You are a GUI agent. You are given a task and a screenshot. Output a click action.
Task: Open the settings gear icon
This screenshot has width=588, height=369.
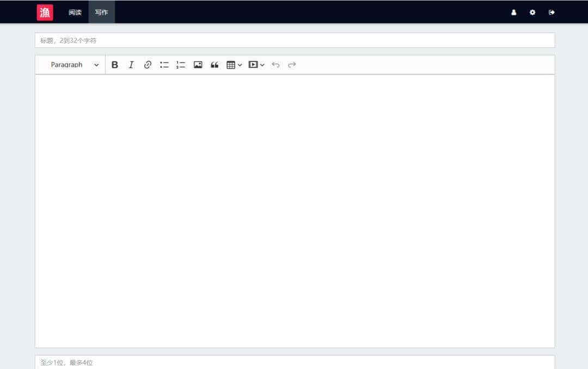[532, 13]
